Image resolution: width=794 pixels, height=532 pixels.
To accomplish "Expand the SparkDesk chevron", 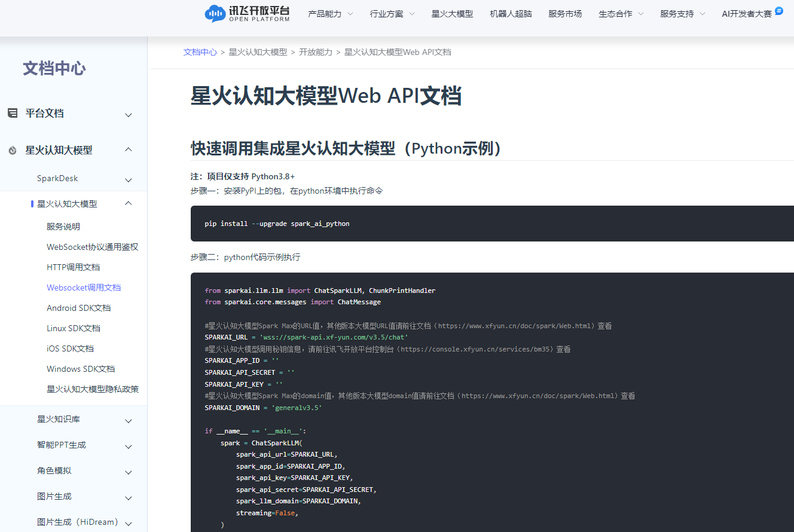I will click(129, 180).
